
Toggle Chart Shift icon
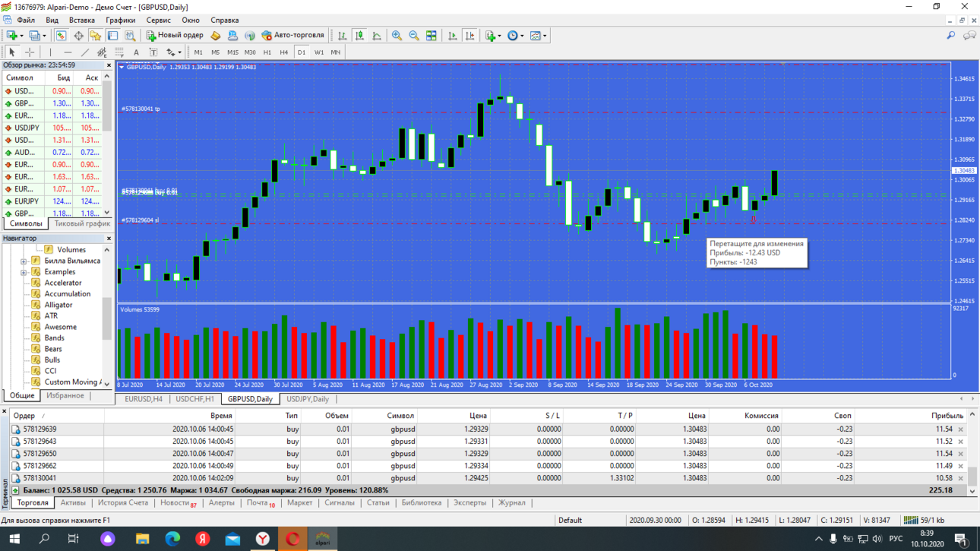pyautogui.click(x=470, y=36)
